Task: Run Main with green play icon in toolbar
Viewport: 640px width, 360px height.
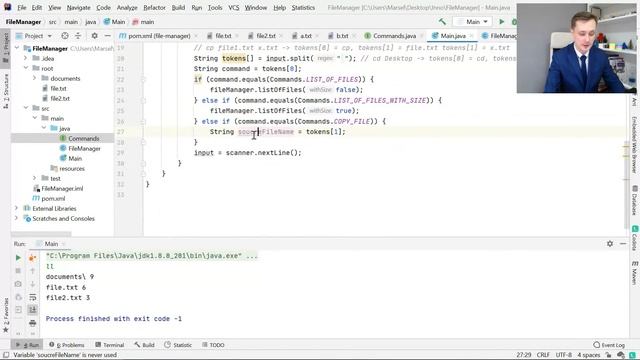Action: (x=502, y=22)
